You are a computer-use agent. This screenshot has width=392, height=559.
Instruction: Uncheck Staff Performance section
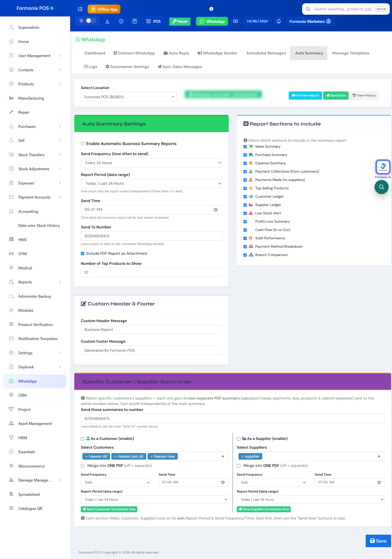(245, 238)
